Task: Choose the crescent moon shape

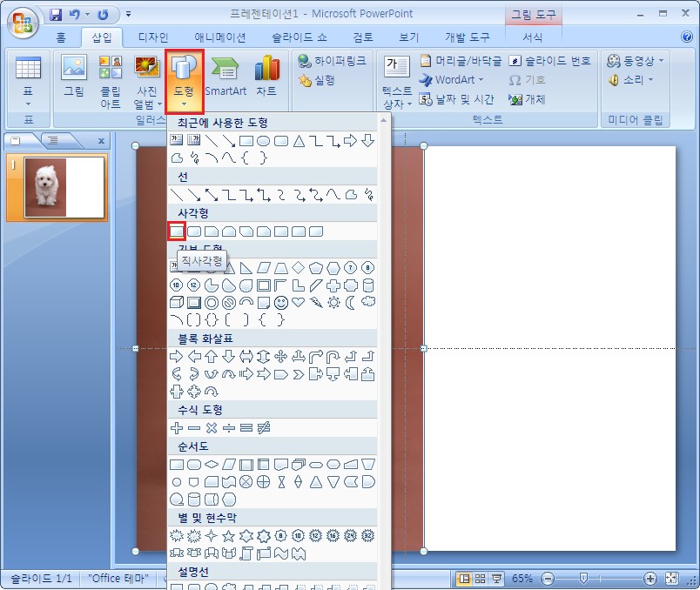Action: 351,303
